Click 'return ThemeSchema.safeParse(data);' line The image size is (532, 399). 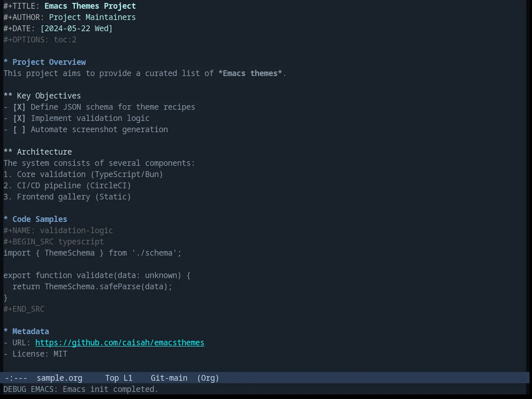click(92, 287)
